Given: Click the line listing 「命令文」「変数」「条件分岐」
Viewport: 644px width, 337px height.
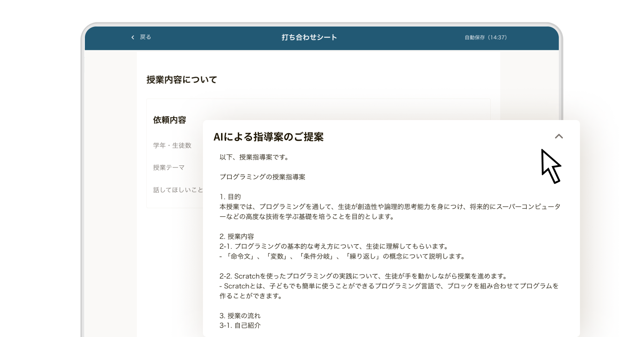Looking at the screenshot, I should pyautogui.click(x=342, y=256).
